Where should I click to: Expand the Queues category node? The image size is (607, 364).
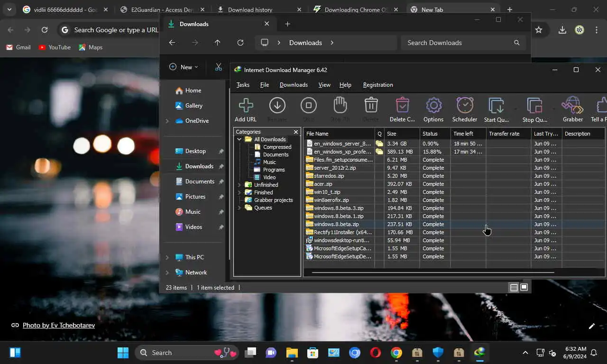[x=239, y=208]
